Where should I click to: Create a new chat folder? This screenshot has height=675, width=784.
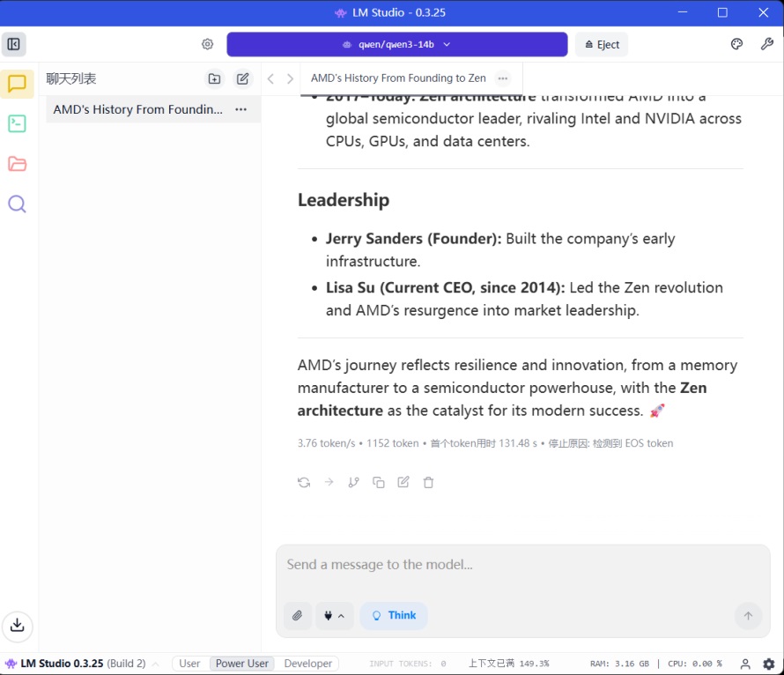(x=214, y=79)
